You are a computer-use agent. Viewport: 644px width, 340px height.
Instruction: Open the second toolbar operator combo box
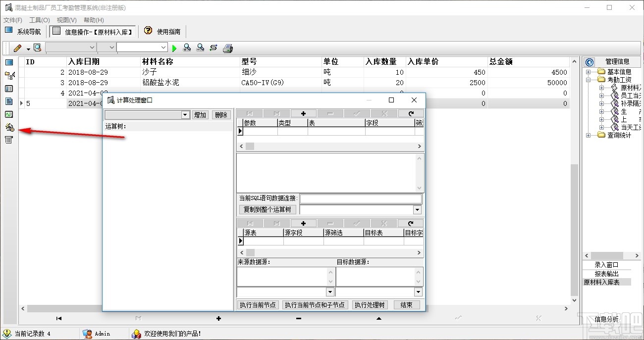[x=106, y=48]
